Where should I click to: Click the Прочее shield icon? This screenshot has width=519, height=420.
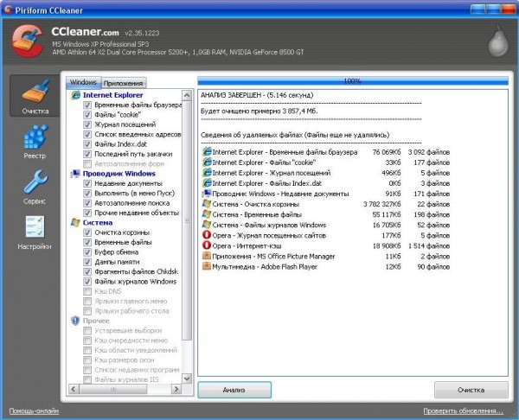[x=76, y=321]
